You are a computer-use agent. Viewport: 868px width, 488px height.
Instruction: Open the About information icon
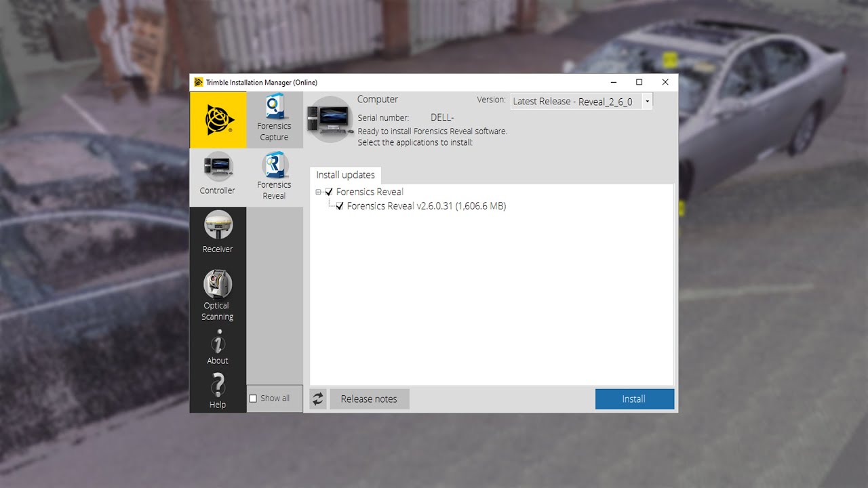(x=218, y=342)
